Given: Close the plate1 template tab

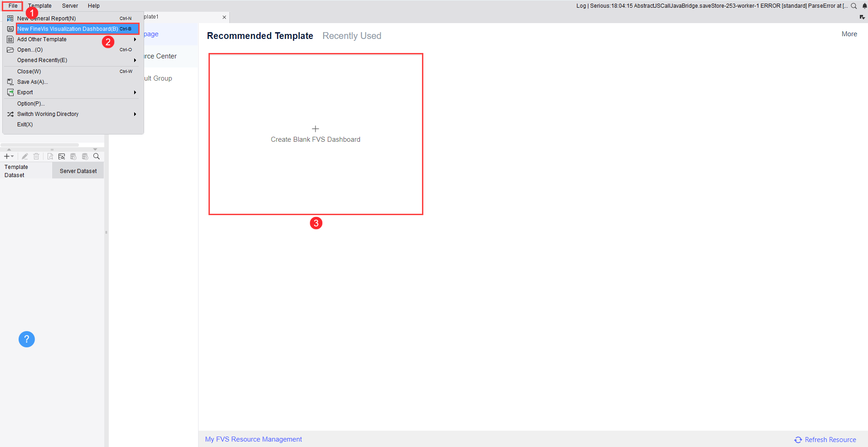Looking at the screenshot, I should [224, 17].
